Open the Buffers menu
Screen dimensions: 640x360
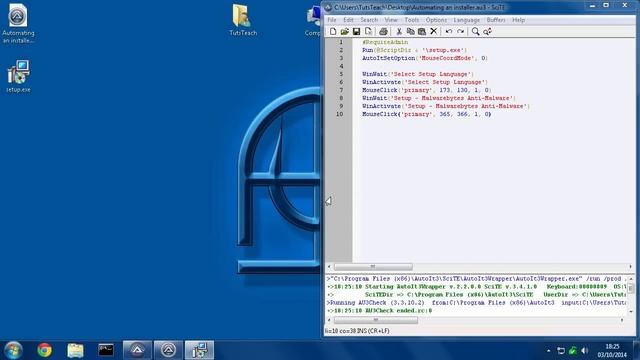tap(496, 20)
